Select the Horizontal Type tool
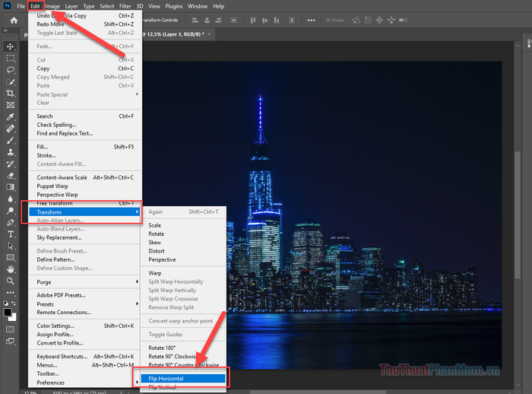This screenshot has width=532, height=394. click(11, 234)
